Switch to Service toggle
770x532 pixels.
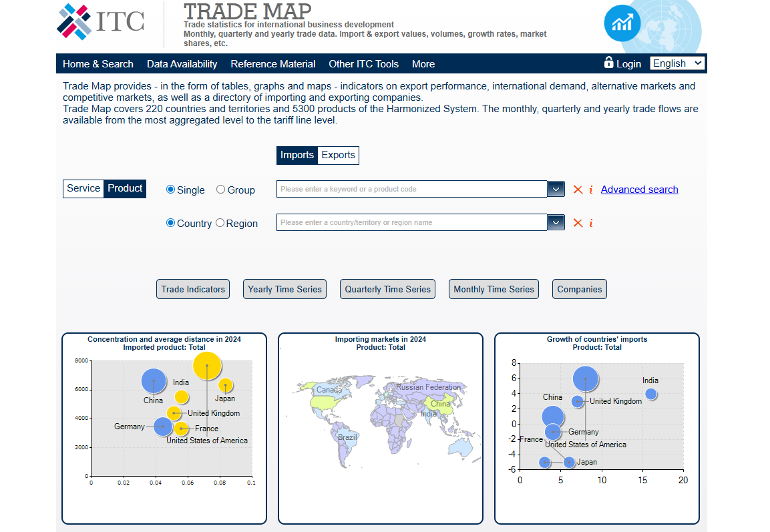coord(83,188)
